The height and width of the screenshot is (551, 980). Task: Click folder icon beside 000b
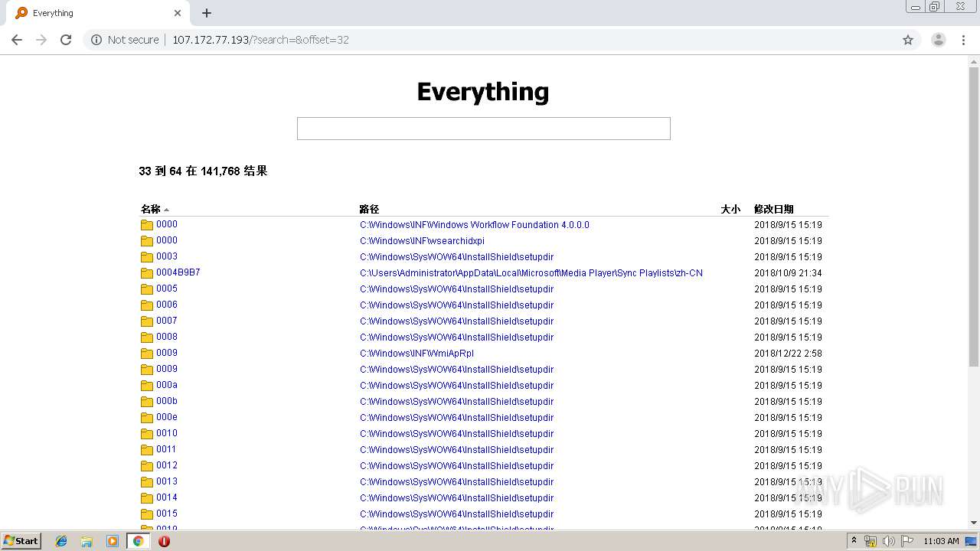pyautogui.click(x=147, y=402)
